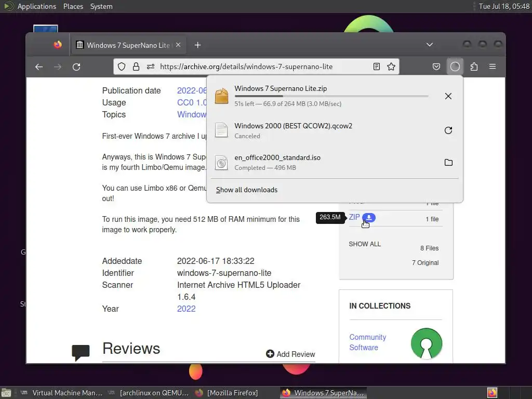The height and width of the screenshot is (399, 532).
Task: Click the Windows 7 Supernano Lite.zip archive icon
Action: (x=221, y=96)
